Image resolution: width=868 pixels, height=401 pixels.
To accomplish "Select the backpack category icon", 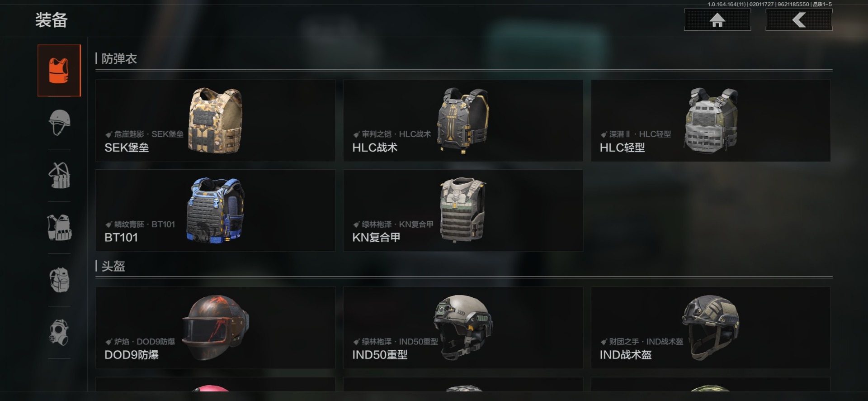I will pos(59,280).
